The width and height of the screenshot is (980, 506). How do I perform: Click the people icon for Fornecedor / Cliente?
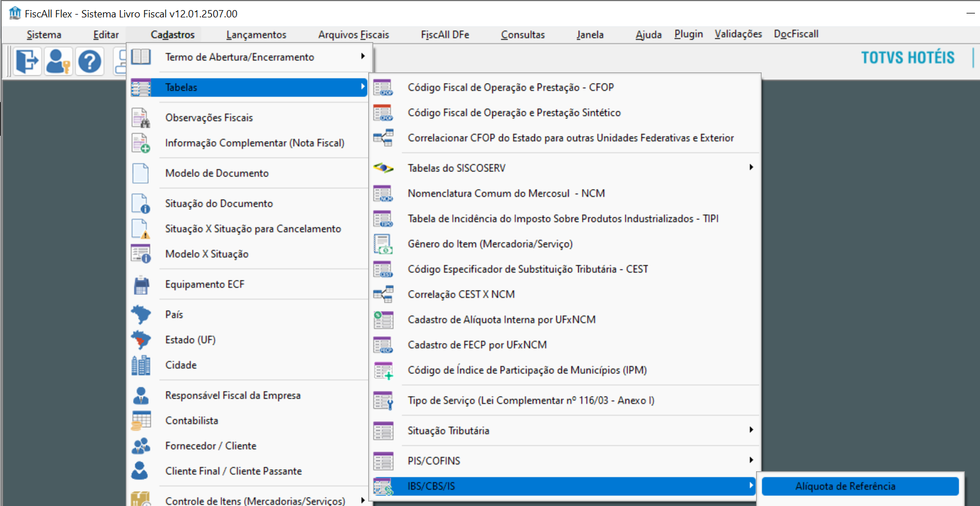coord(141,446)
